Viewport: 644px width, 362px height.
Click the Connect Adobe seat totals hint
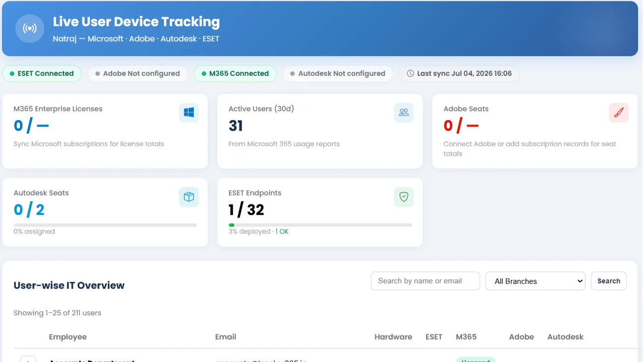(x=530, y=149)
